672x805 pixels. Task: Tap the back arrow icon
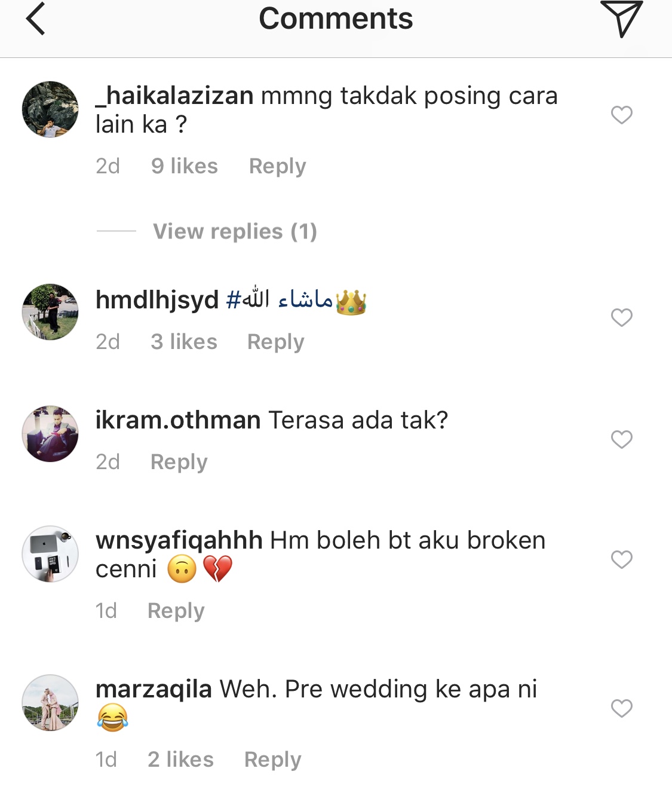click(36, 19)
